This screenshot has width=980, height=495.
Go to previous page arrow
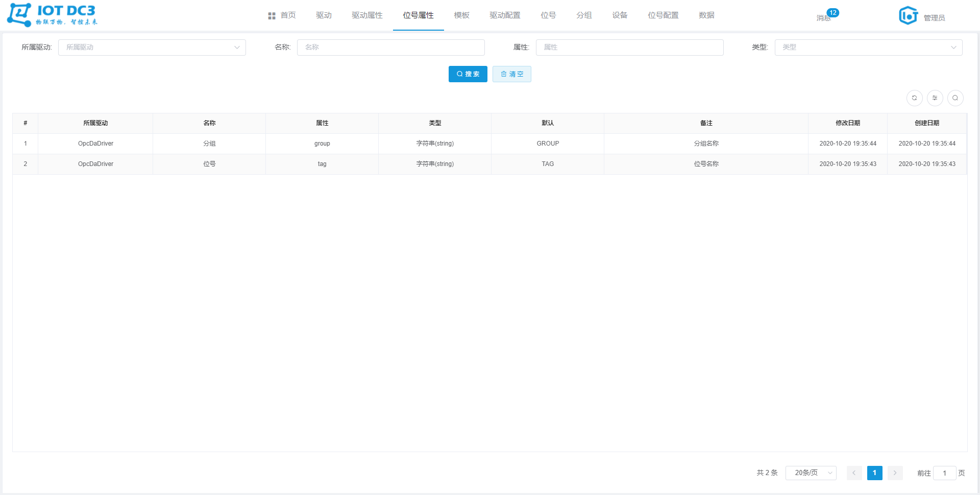click(854, 473)
